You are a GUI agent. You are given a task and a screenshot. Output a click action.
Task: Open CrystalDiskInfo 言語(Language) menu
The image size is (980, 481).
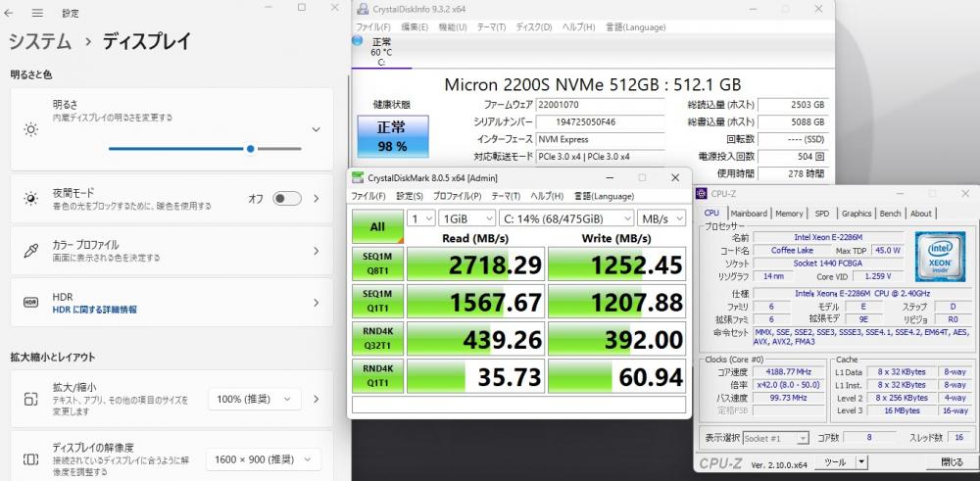(636, 27)
